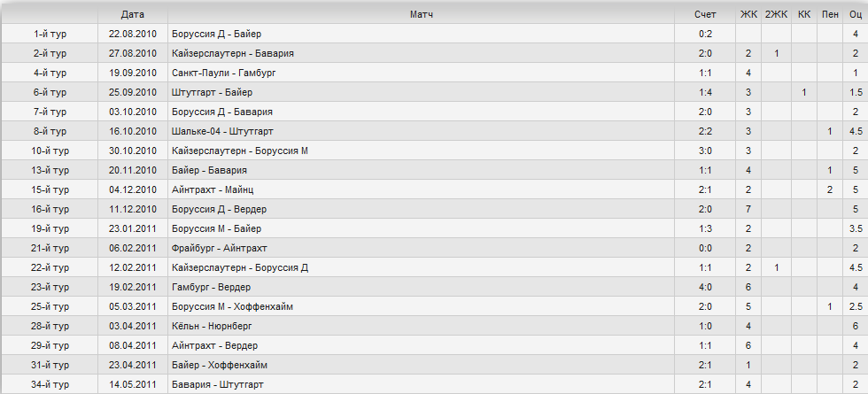Image resolution: width=868 pixels, height=394 pixels.
Task: Click the КК column header
Action: [x=804, y=15]
